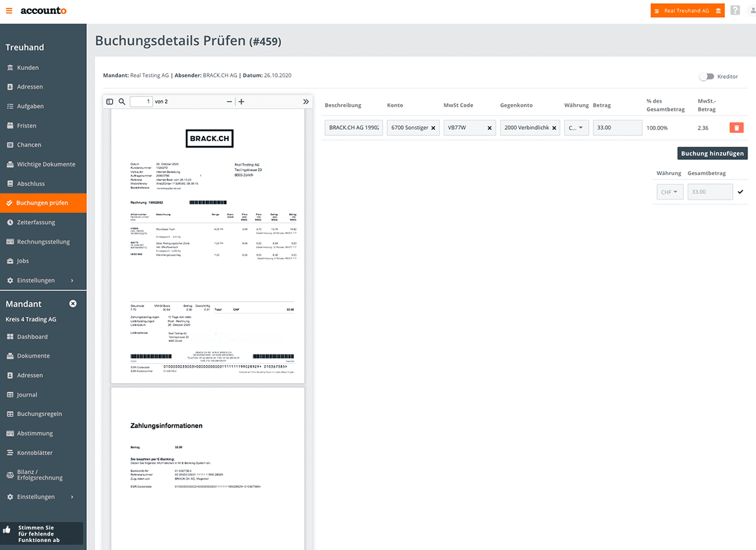The image size is (756, 550).
Task: Open the 2000 Verbindlichk Gegenkonto combo box
Action: click(x=530, y=128)
